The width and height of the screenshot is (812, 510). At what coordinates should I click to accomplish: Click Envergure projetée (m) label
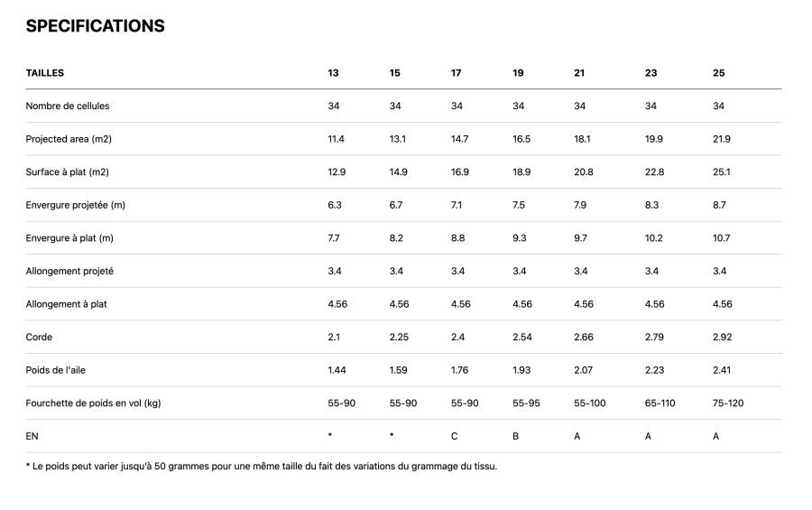point(75,205)
